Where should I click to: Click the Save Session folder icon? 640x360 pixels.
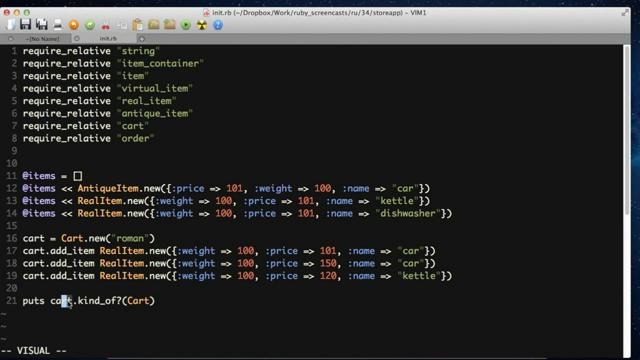click(170, 25)
